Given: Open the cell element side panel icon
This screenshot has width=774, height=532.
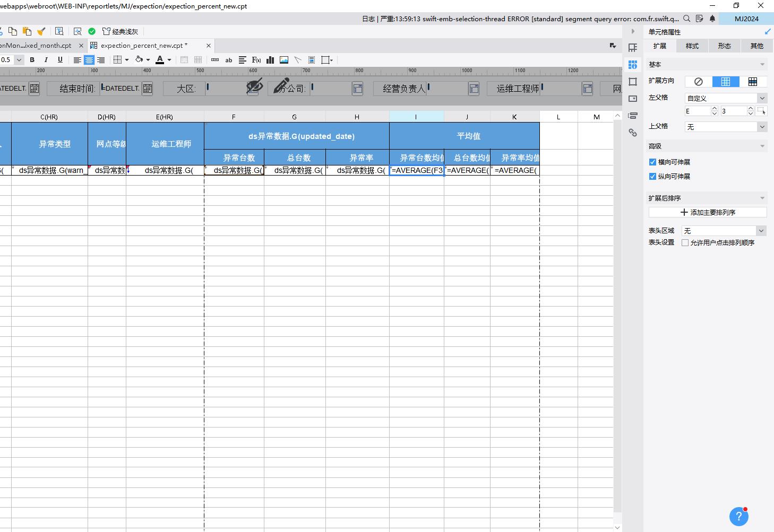Looking at the screenshot, I should pyautogui.click(x=633, y=48).
